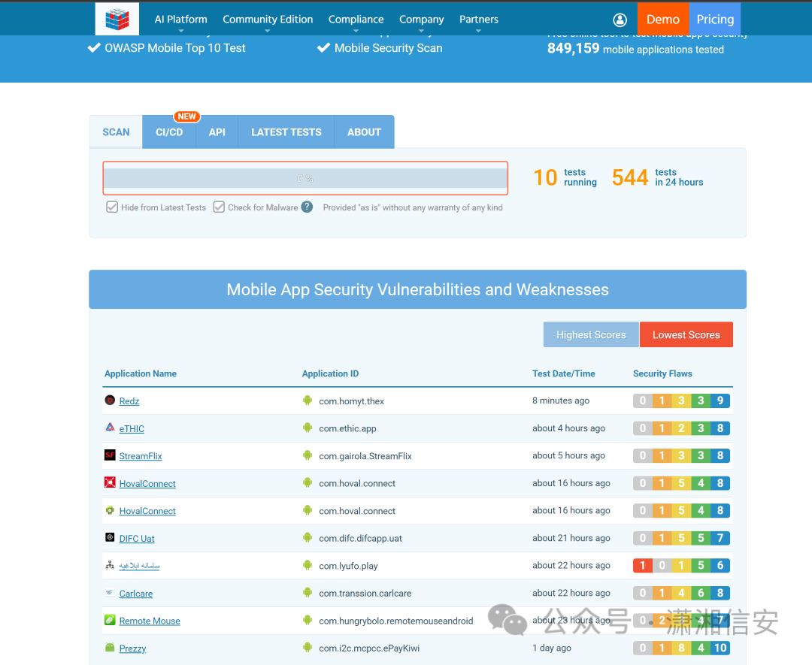Click the Test Date/Time column header
The height and width of the screenshot is (665, 812).
coord(563,373)
